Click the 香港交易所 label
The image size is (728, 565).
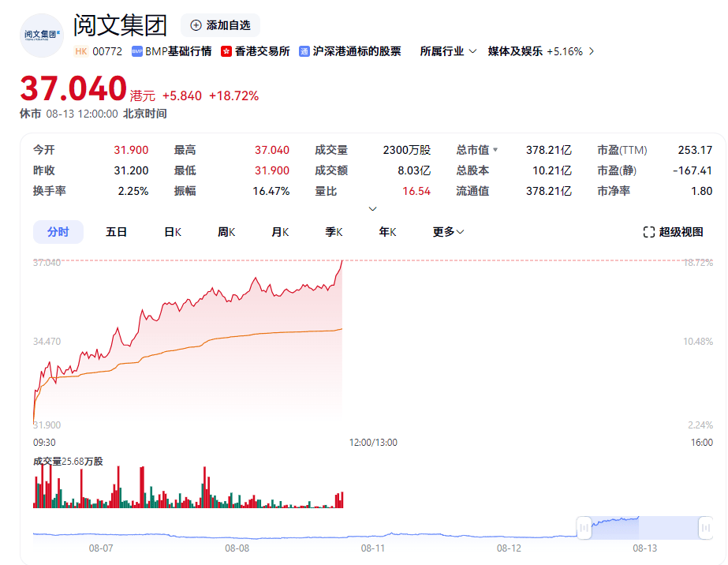click(262, 51)
